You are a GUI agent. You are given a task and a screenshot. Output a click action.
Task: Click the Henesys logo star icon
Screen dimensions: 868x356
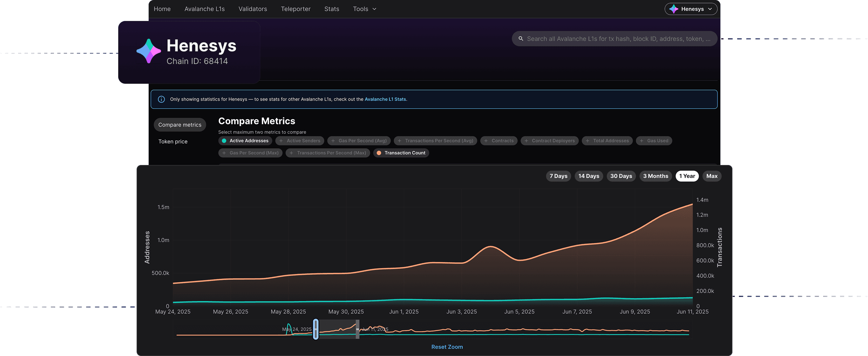(x=149, y=51)
